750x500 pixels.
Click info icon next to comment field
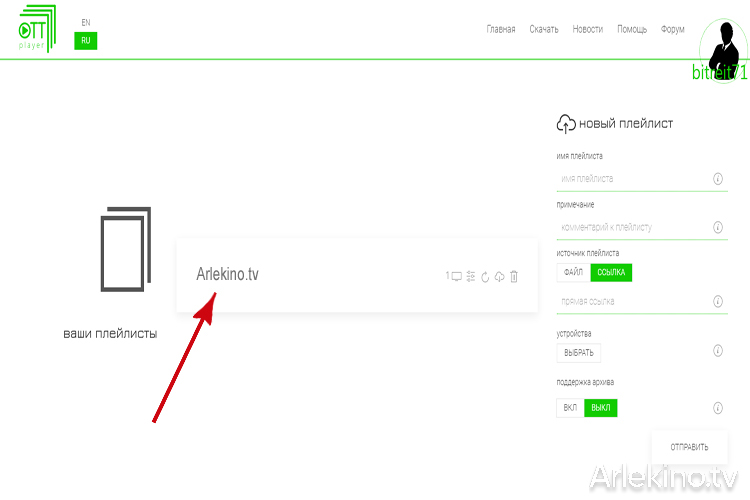coord(717,227)
